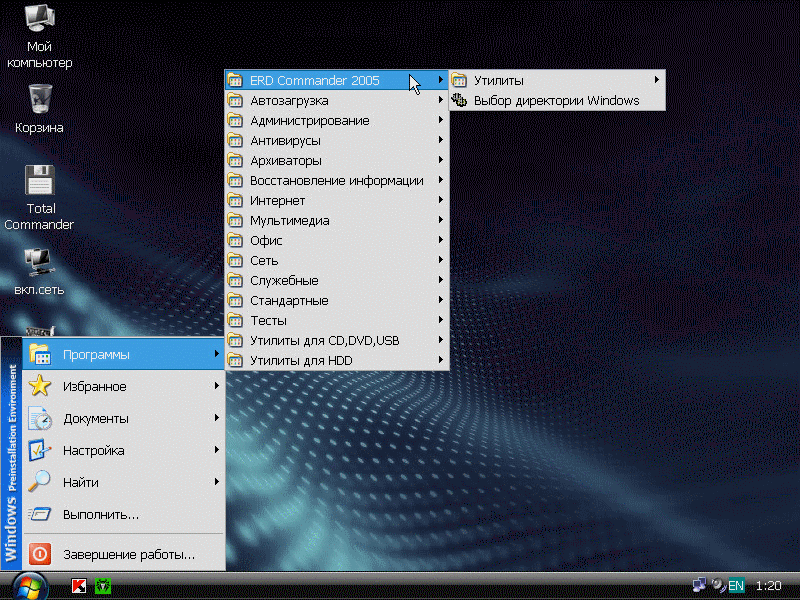
Task: Click the magnifier icon of Найти
Action: pyautogui.click(x=40, y=482)
